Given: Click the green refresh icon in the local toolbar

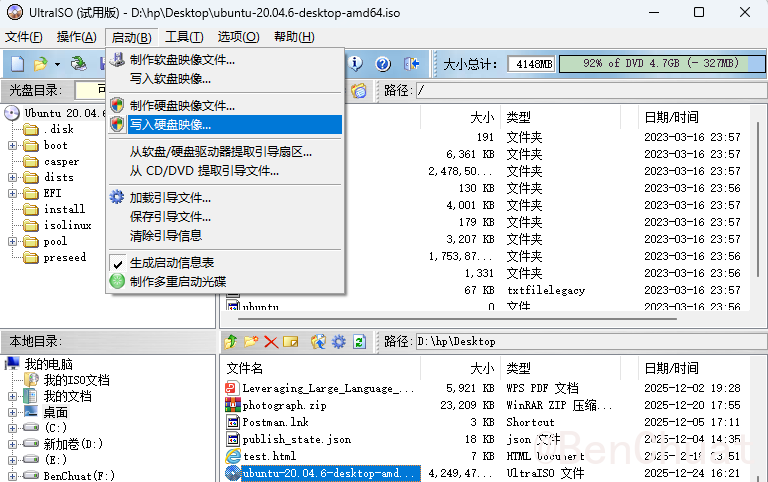Looking at the screenshot, I should [x=360, y=341].
